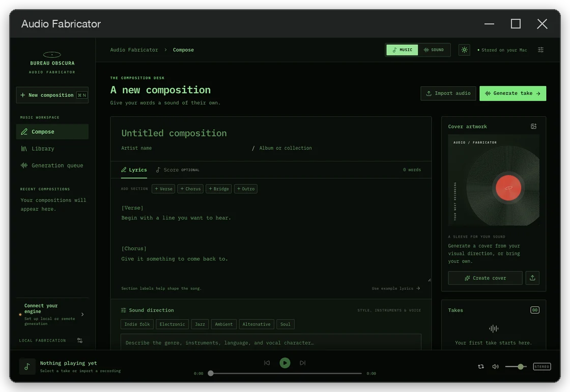Click Audio Fabricator breadcrumb link
The width and height of the screenshot is (570, 392).
point(134,50)
